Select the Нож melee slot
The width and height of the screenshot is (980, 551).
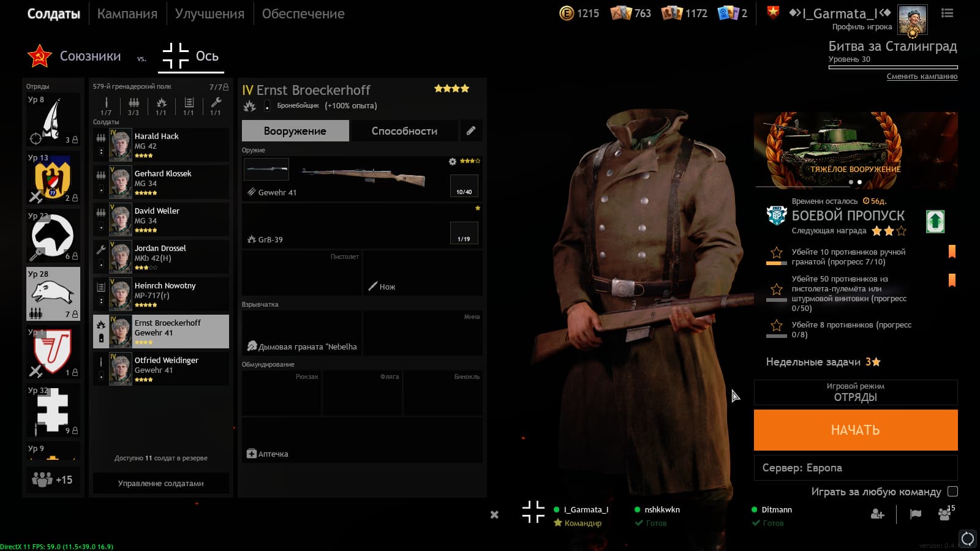point(423,272)
